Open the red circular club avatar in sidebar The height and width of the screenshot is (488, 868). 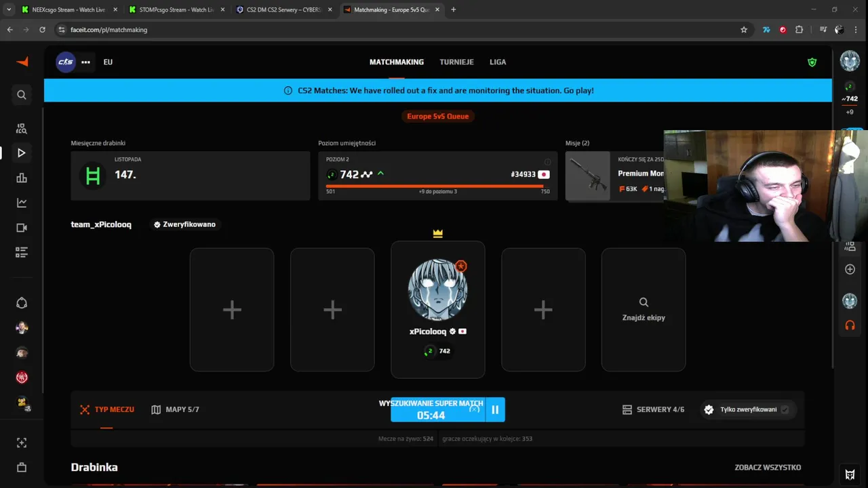pyautogui.click(x=22, y=378)
